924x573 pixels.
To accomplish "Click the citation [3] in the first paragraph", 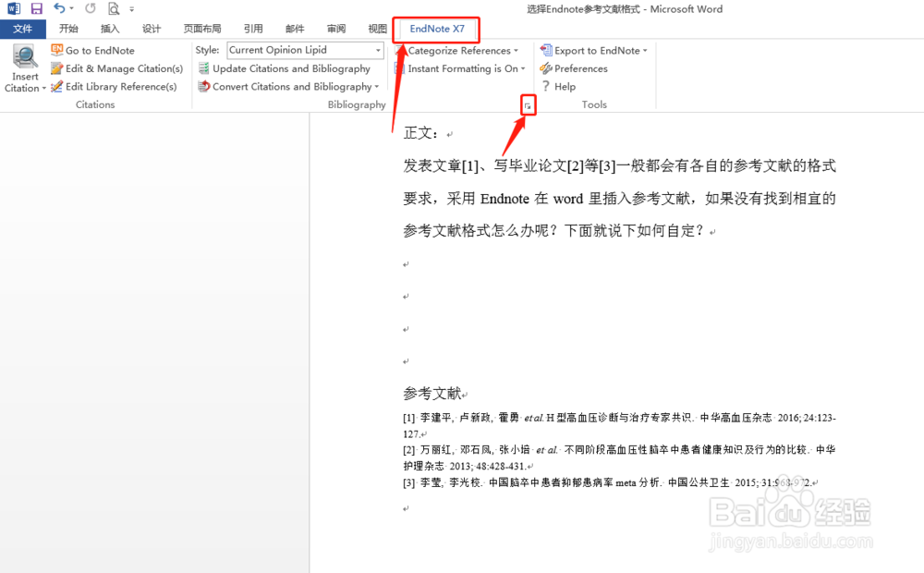I will coord(607,166).
